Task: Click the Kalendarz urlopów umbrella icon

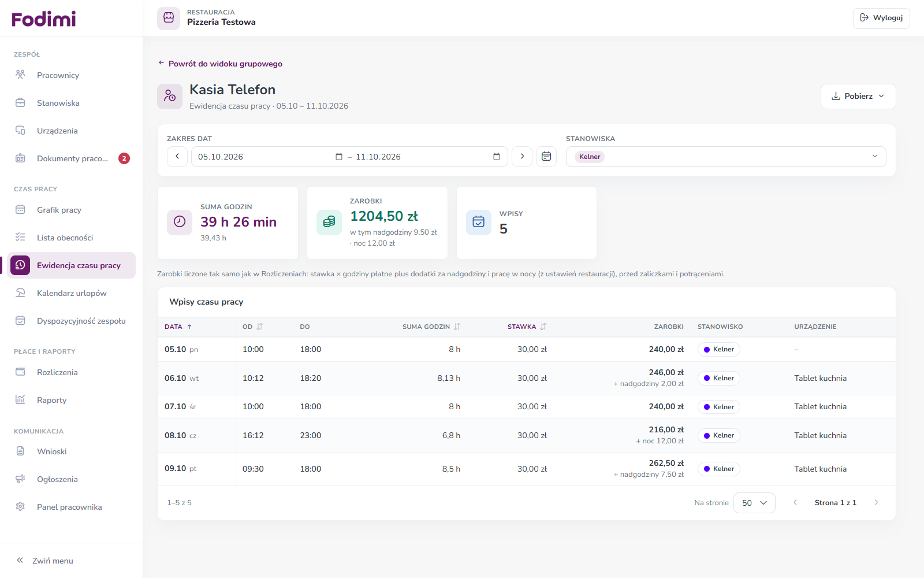Action: [20, 293]
